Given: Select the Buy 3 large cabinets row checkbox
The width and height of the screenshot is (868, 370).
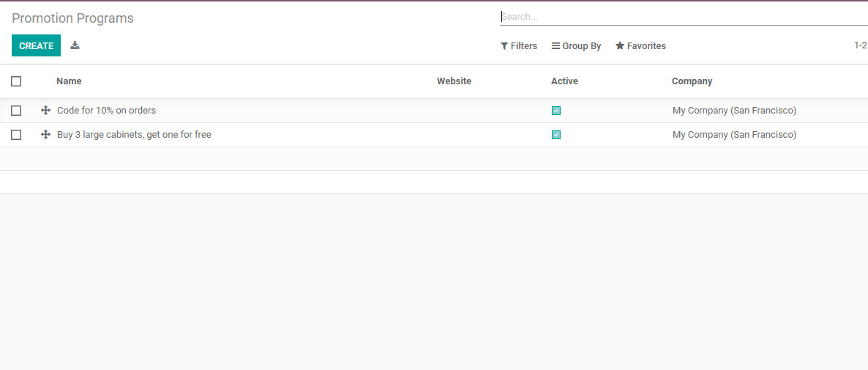Looking at the screenshot, I should point(16,135).
